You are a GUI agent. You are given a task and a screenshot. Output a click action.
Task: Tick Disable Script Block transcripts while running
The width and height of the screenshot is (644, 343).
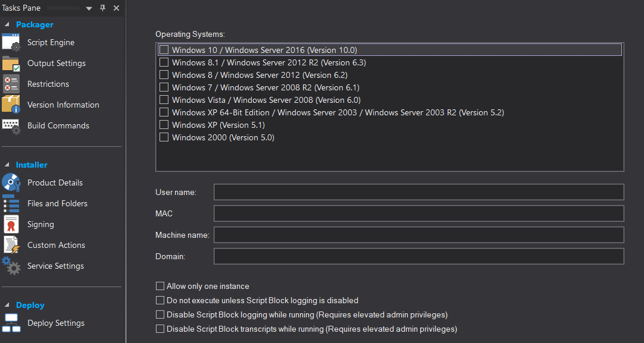coord(160,329)
